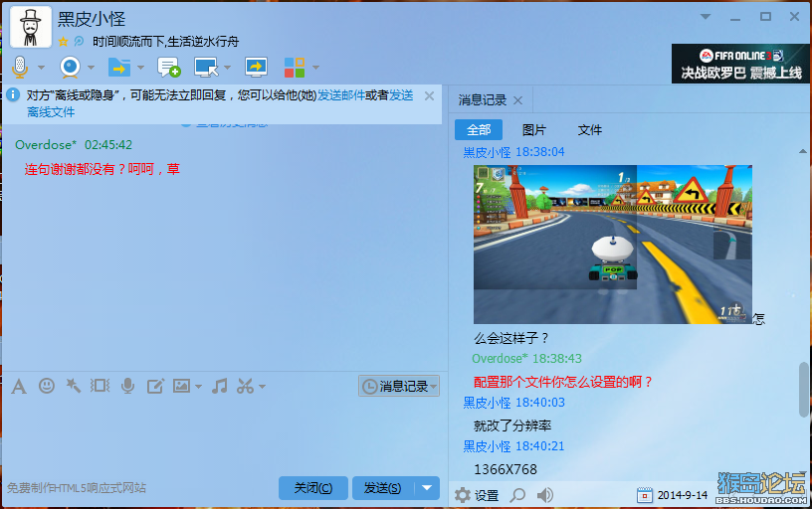This screenshot has width=812, height=509.
Task: Click the 离线文件 link
Action: 51,111
